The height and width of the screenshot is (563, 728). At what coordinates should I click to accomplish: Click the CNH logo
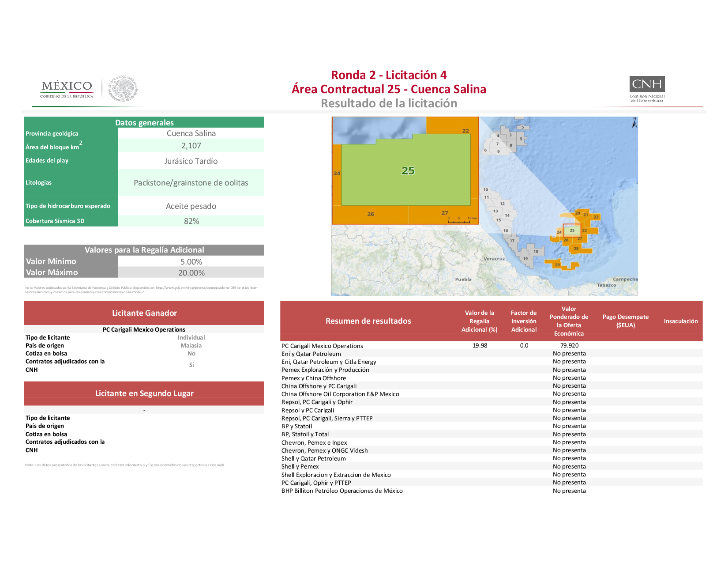(647, 89)
